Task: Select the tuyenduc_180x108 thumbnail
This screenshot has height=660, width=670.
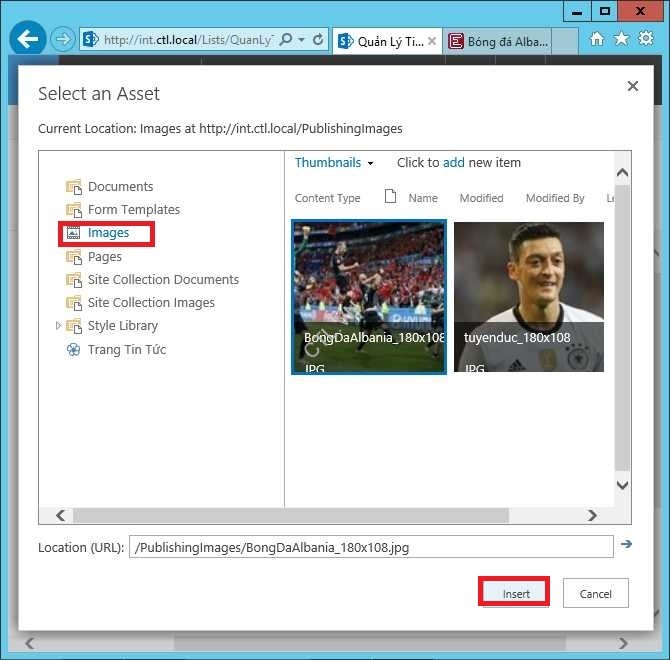Action: pos(529,297)
